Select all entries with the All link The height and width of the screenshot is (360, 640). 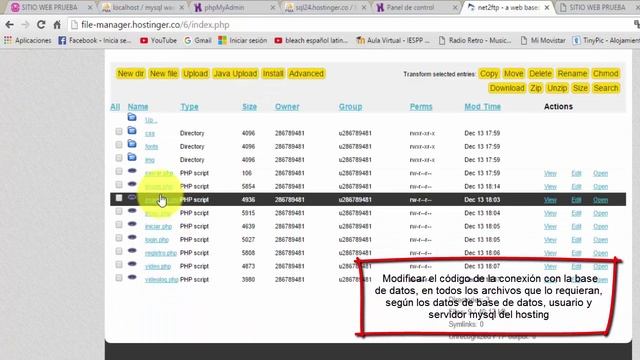pos(115,107)
